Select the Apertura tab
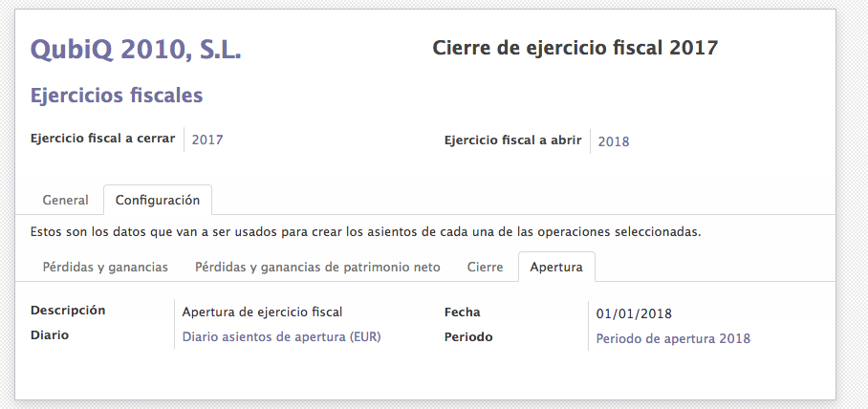Viewport: 868px width, 409px height. pyautogui.click(x=556, y=267)
